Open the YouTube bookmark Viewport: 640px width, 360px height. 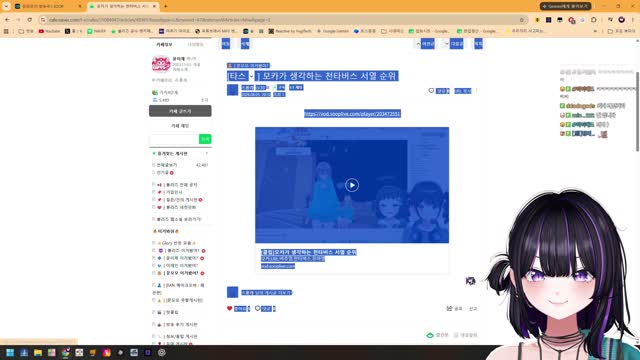(49, 31)
